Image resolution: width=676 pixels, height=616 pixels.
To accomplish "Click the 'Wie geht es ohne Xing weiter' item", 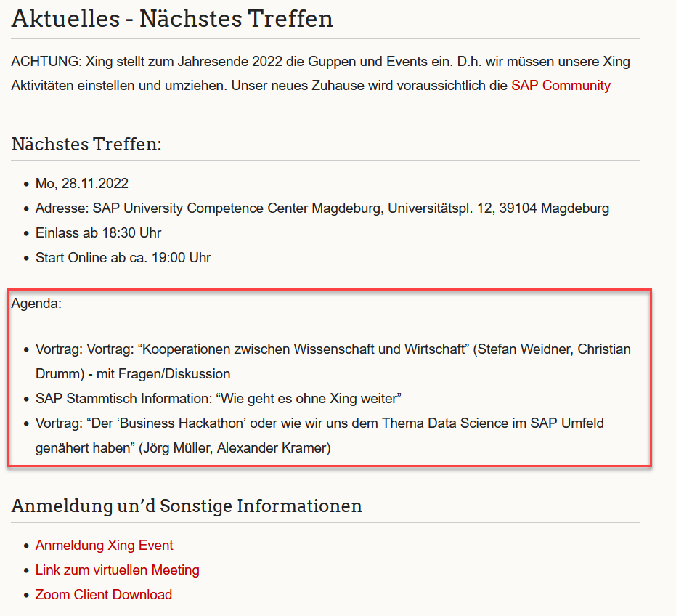I will coord(309,399).
